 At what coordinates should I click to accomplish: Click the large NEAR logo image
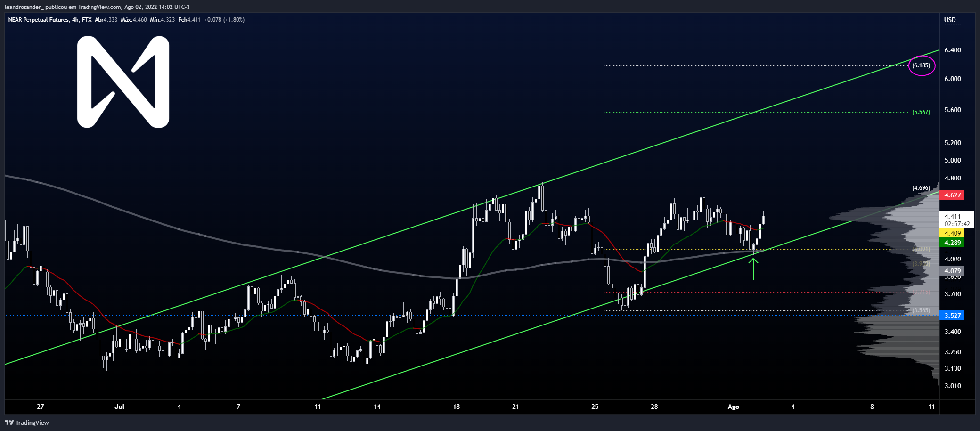(x=123, y=82)
